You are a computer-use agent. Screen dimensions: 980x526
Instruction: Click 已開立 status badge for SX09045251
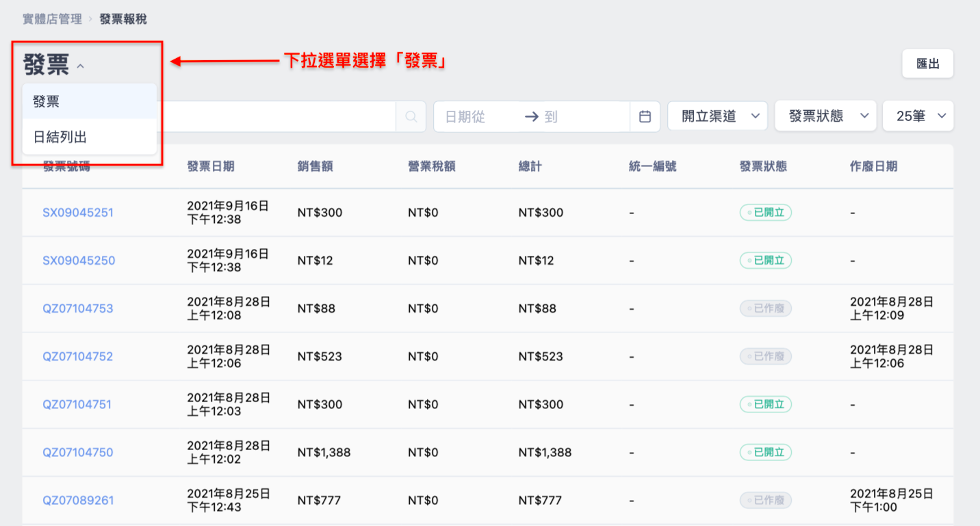pos(766,213)
